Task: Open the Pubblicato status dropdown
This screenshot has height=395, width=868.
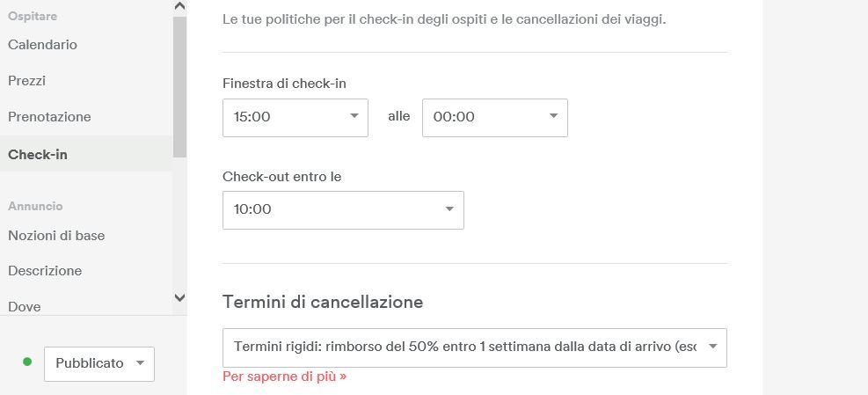Action: point(98,363)
